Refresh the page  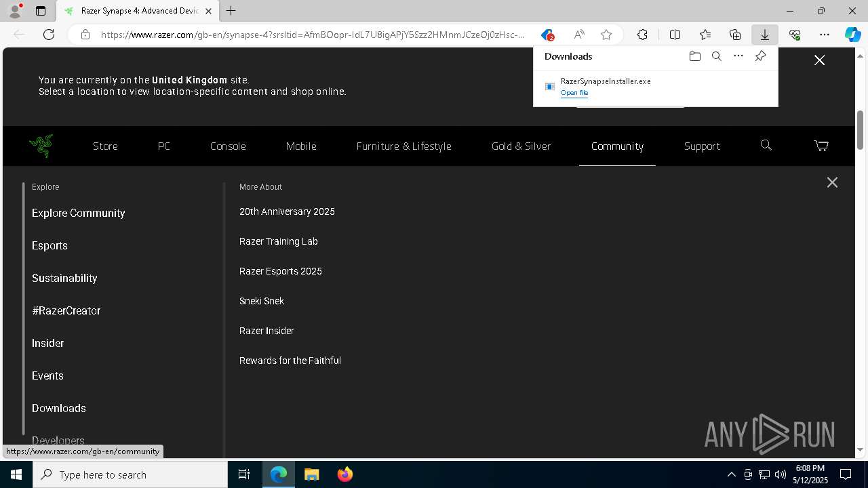[49, 35]
